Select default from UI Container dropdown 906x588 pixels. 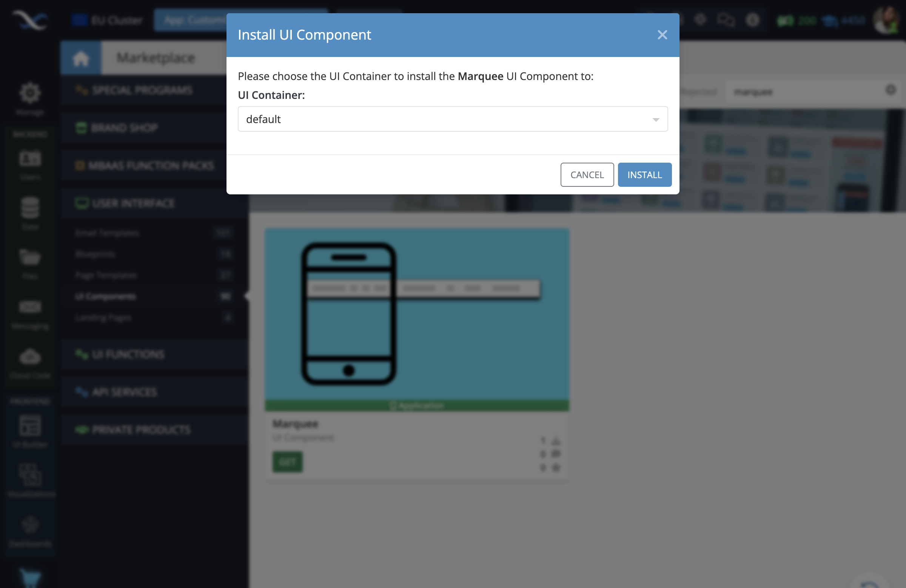pos(452,119)
